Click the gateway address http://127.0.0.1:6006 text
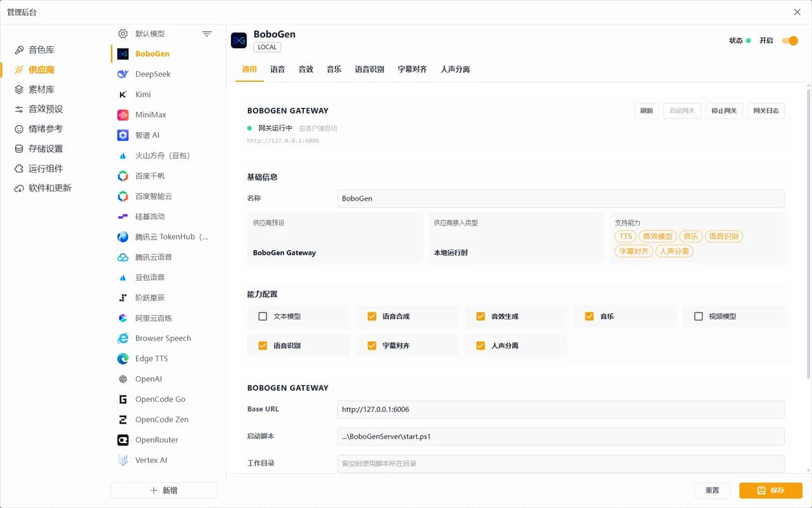 pyautogui.click(x=283, y=141)
